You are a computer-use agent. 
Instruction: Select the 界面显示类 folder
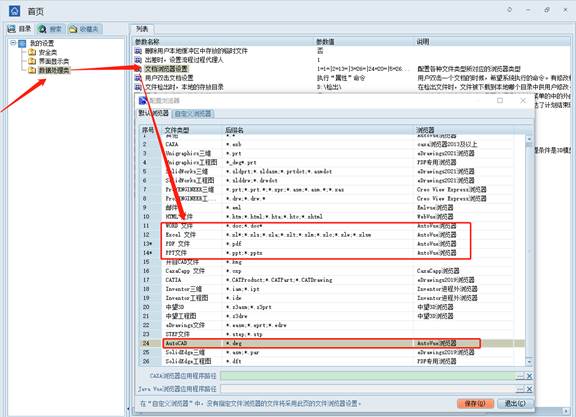pos(54,61)
